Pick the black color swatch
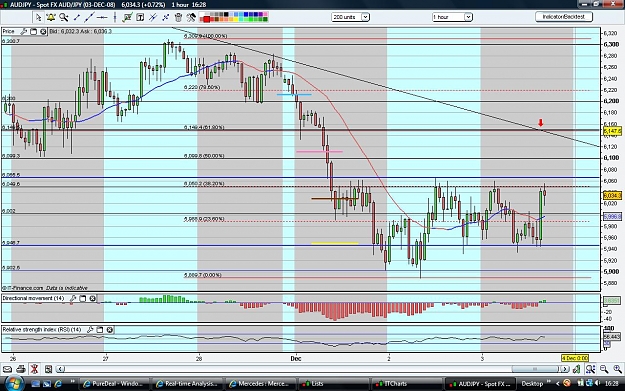The height and width of the screenshot is (391, 625). (x=226, y=15)
